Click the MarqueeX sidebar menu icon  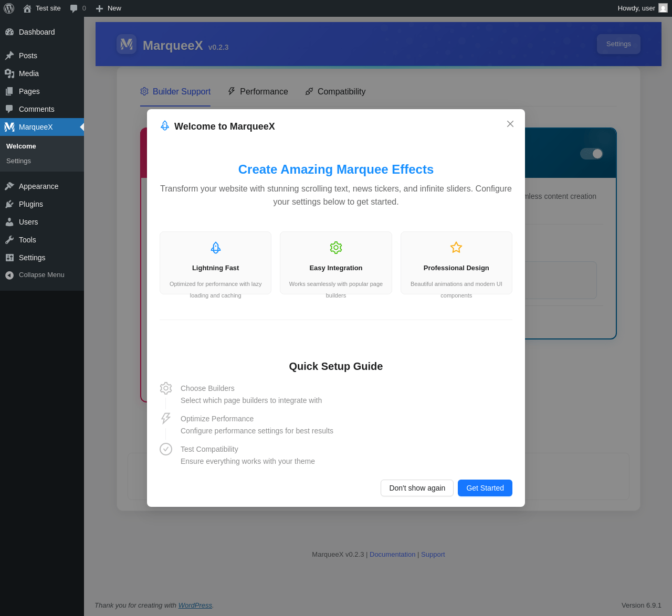point(9,127)
